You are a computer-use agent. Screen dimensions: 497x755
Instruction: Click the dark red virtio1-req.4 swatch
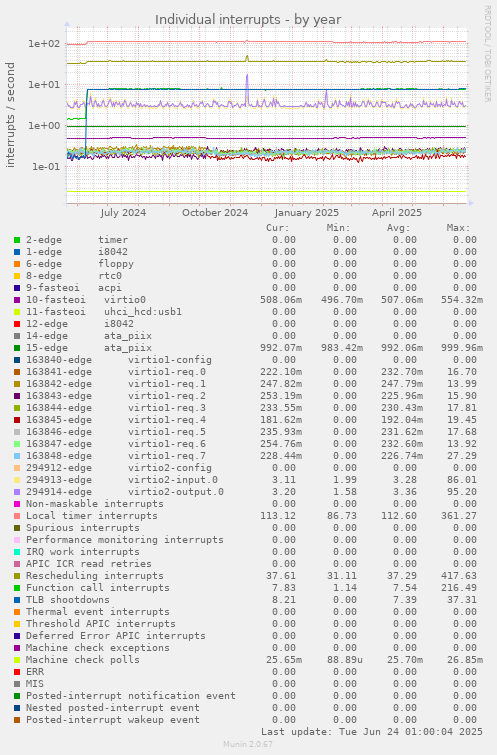coord(17,420)
